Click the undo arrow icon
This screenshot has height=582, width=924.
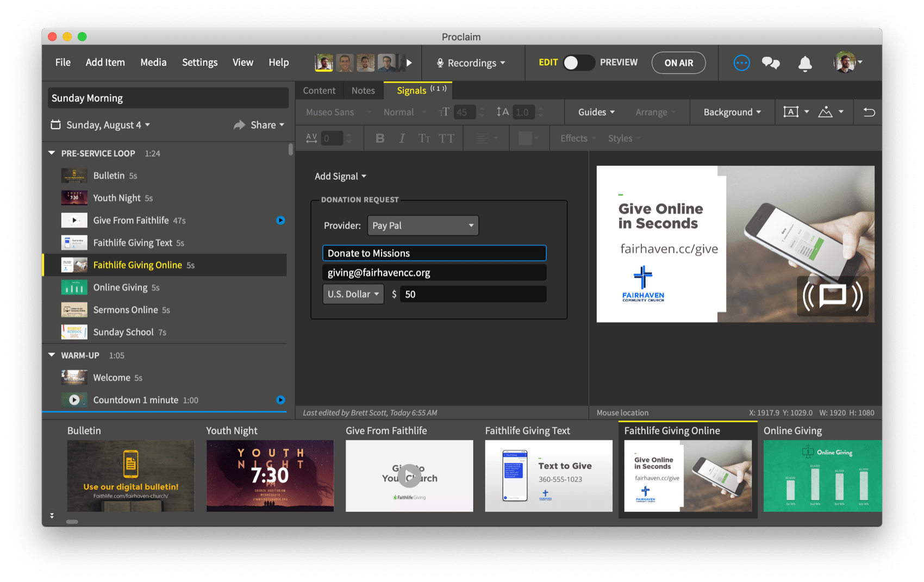869,112
